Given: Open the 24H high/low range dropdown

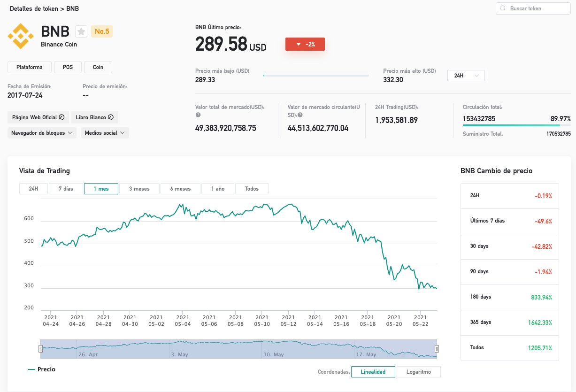Looking at the screenshot, I should point(466,76).
